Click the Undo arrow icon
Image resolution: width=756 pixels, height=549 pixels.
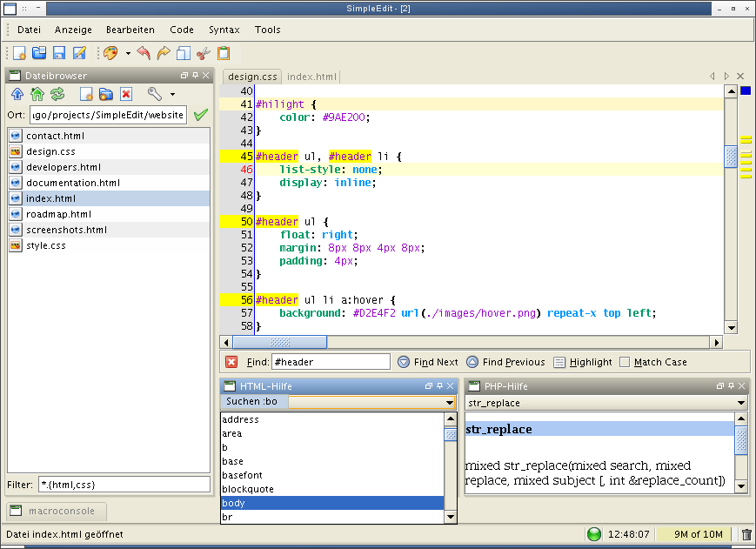(144, 53)
